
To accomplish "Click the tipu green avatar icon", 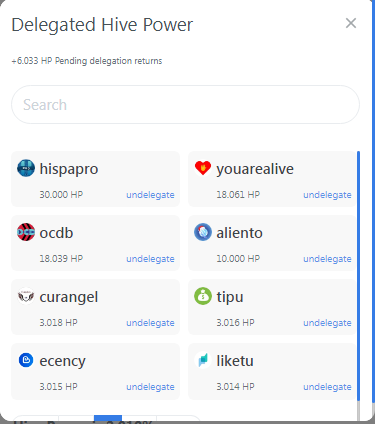I will [203, 296].
